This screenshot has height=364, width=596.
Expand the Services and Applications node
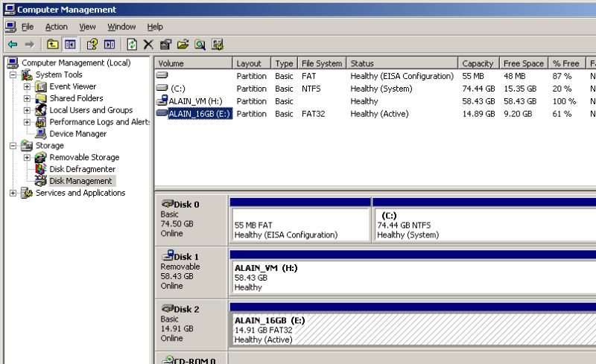pos(13,193)
